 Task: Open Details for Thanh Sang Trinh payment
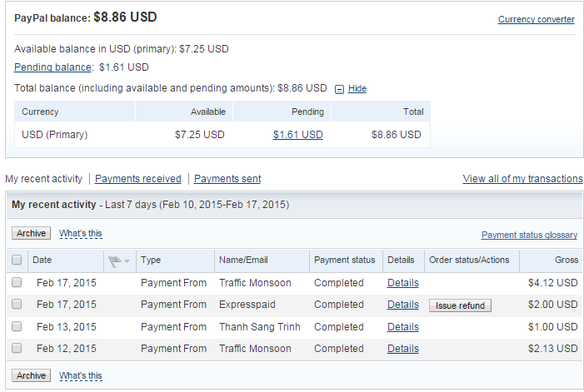(x=402, y=327)
